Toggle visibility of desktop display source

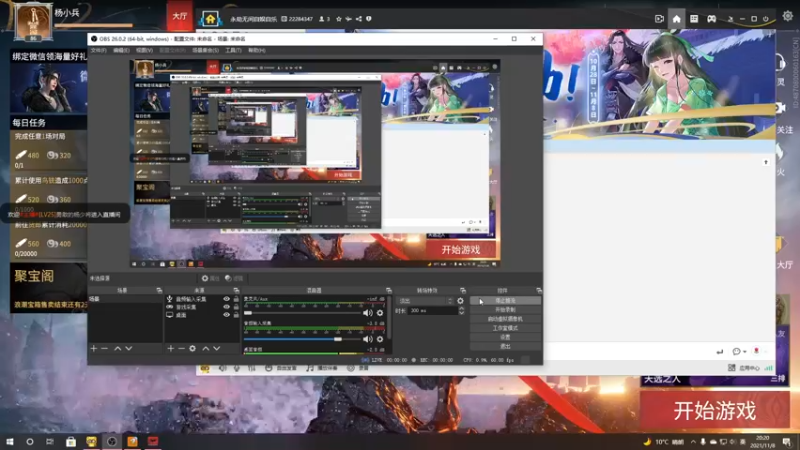[227, 315]
